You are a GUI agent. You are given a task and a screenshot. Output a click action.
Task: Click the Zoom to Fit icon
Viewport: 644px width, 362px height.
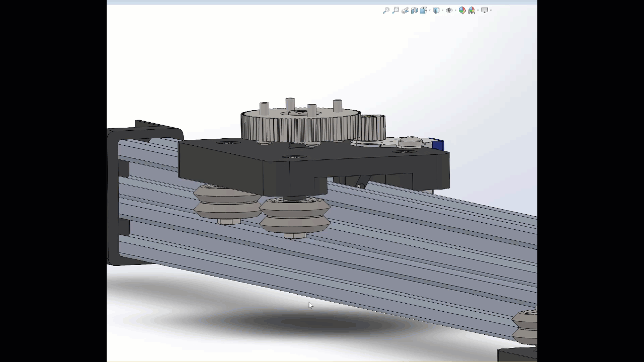[386, 10]
